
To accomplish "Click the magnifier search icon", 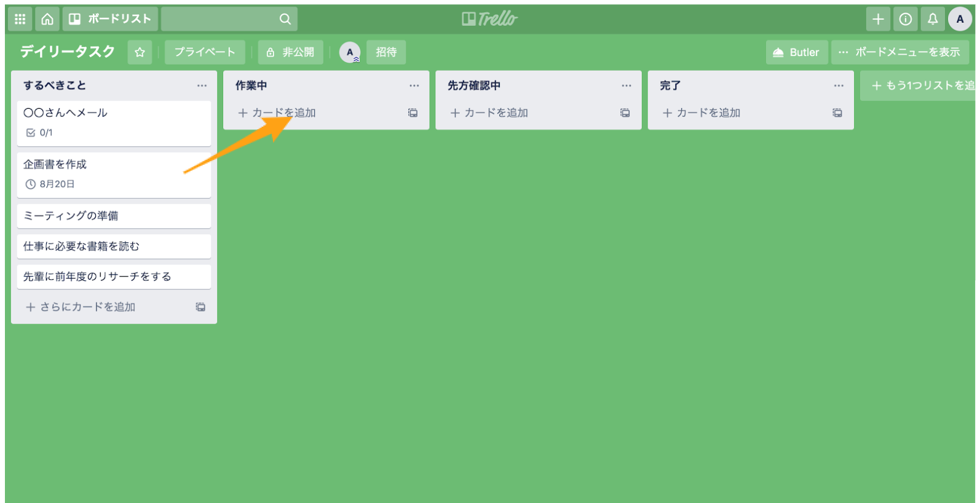I will click(285, 19).
